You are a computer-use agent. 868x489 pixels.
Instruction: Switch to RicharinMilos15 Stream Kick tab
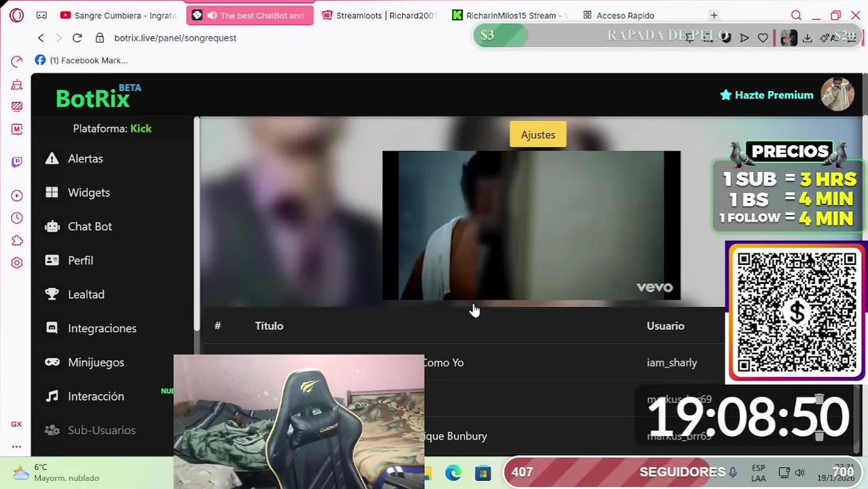point(509,15)
